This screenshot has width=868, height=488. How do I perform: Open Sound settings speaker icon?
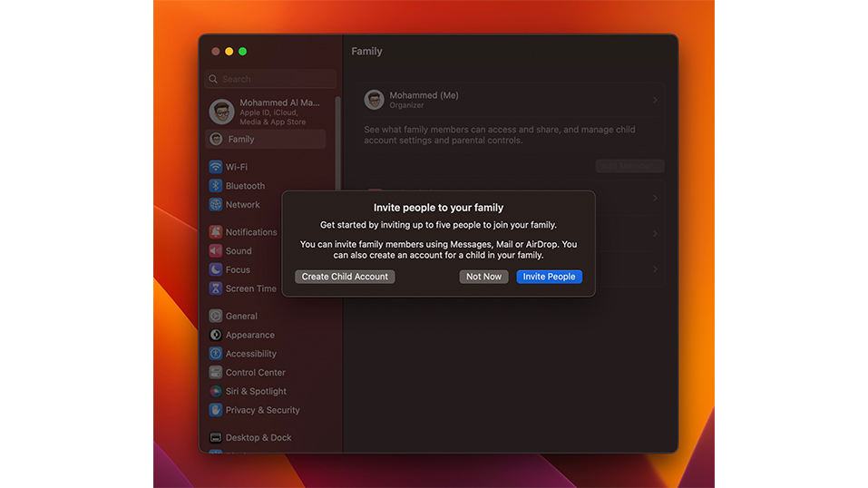pos(216,251)
